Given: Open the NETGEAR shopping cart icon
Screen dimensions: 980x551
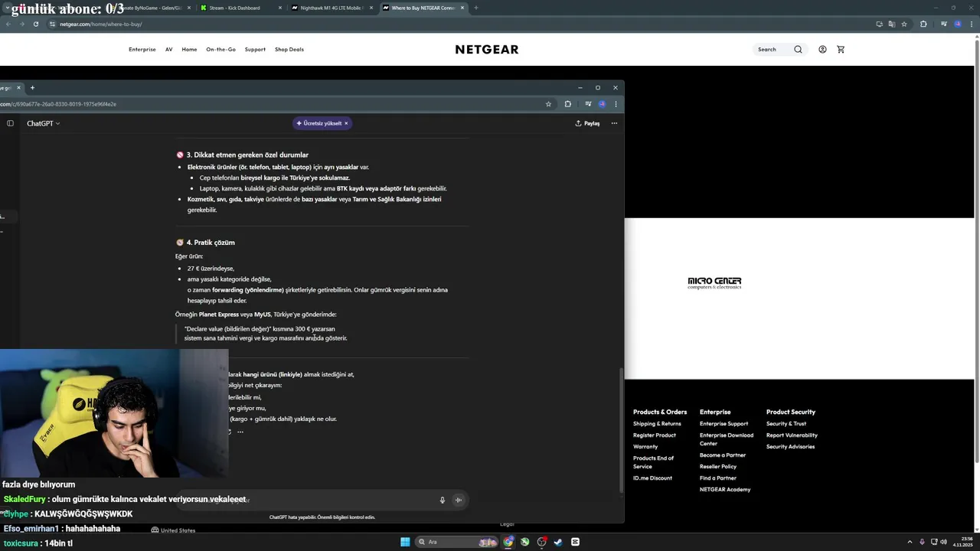Looking at the screenshot, I should [841, 49].
